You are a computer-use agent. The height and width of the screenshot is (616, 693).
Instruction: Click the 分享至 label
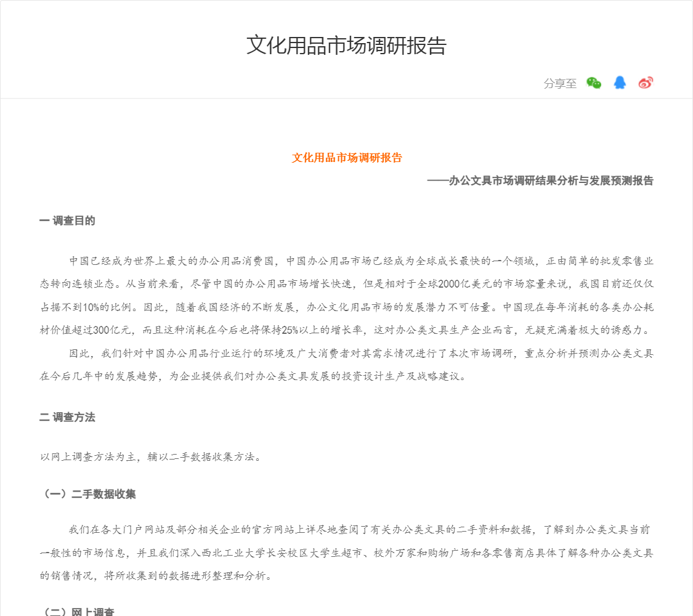coord(560,84)
